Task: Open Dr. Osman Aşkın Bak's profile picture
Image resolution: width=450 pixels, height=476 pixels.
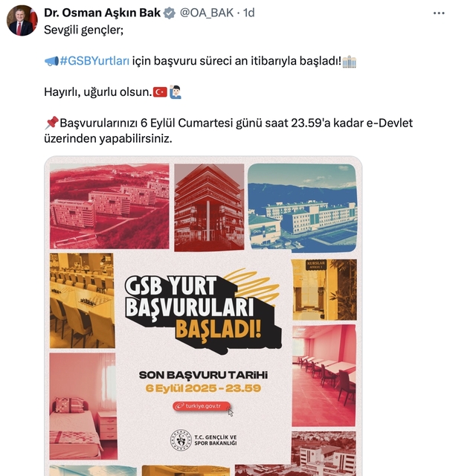Action: [x=22, y=20]
